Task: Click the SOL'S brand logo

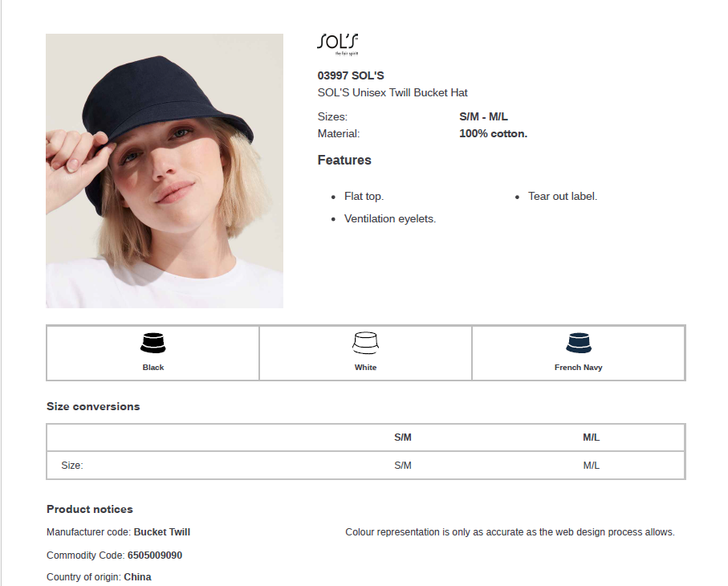Action: click(x=338, y=43)
